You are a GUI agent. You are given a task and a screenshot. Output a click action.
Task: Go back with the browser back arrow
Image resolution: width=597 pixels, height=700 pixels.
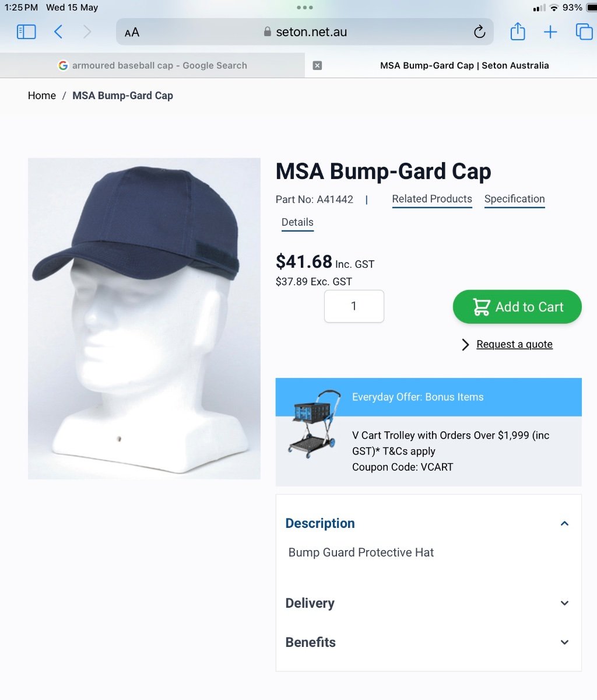tap(58, 32)
